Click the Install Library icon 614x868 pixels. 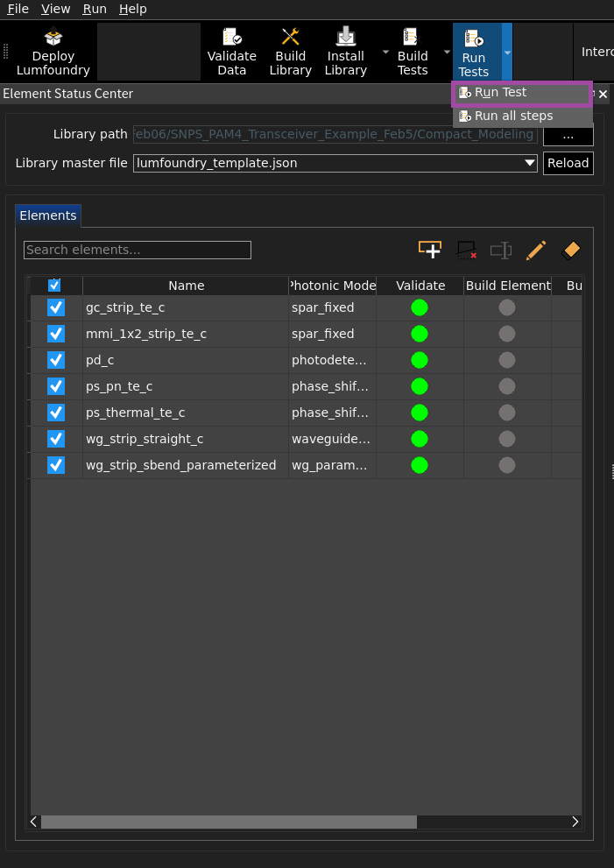point(346,37)
